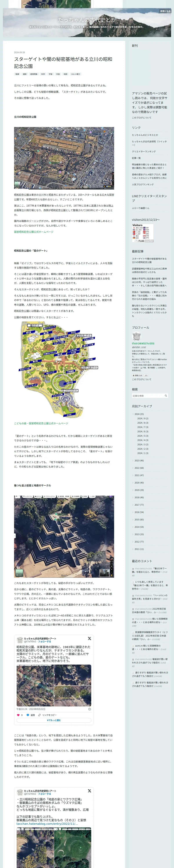Click the first tweet's author avatar
The height and width of the screenshot is (868, 174).
[x=20, y=640]
